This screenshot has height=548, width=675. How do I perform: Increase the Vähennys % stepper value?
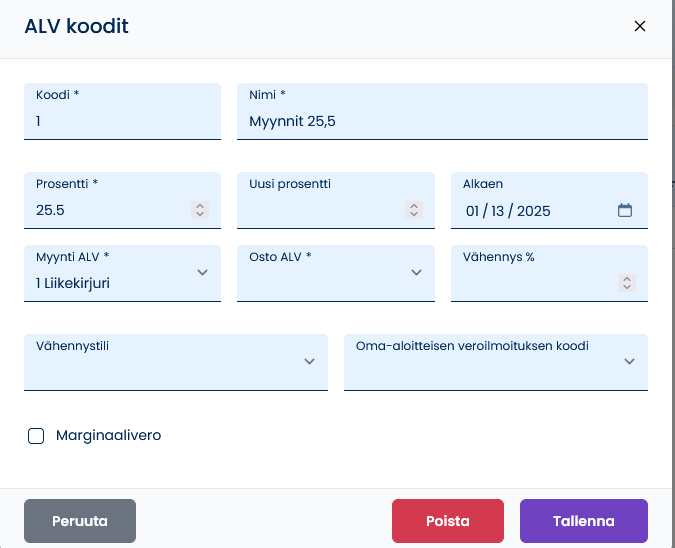click(x=627, y=279)
